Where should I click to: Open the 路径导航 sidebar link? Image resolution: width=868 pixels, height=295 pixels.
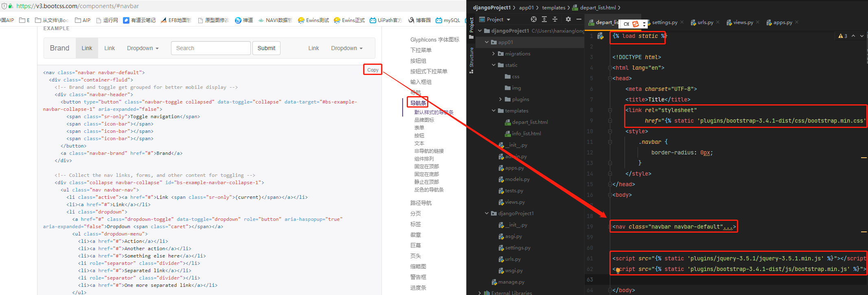point(421,203)
